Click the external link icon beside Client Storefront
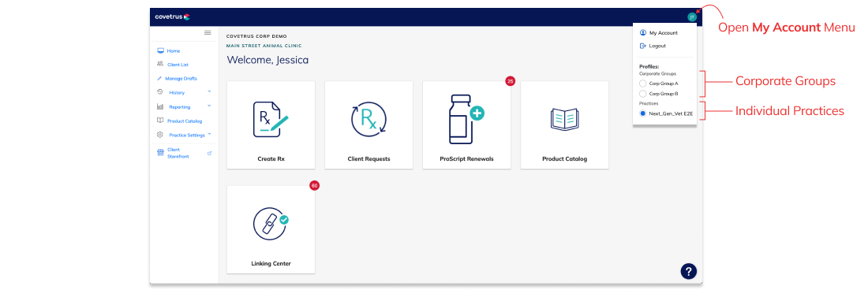Viewport: 868px width, 301px height. click(209, 153)
